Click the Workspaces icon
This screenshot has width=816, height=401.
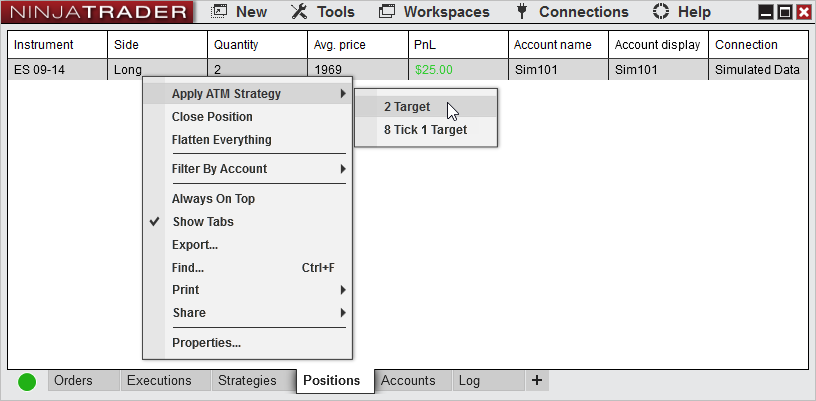[387, 12]
